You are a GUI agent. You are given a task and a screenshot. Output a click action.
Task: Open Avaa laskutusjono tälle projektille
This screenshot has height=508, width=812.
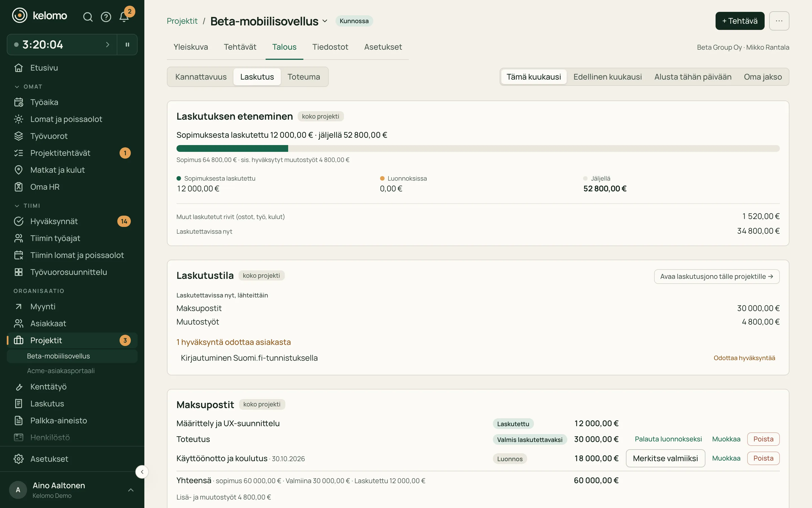coord(717,277)
